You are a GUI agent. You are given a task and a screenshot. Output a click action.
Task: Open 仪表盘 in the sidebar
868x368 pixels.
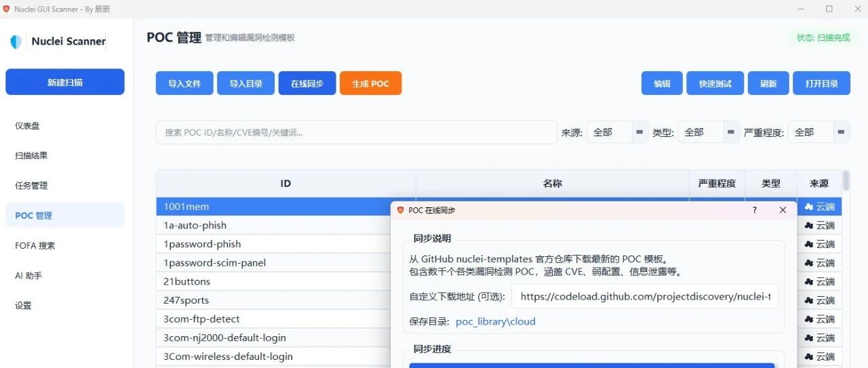[x=65, y=125]
